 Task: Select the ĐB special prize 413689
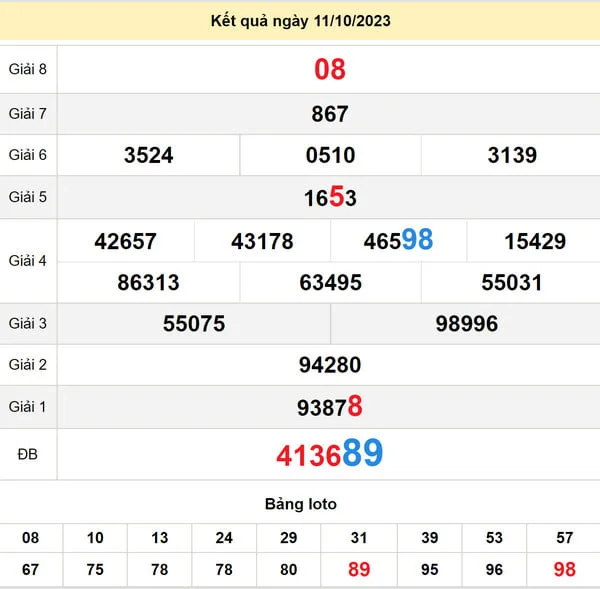pyautogui.click(x=330, y=455)
